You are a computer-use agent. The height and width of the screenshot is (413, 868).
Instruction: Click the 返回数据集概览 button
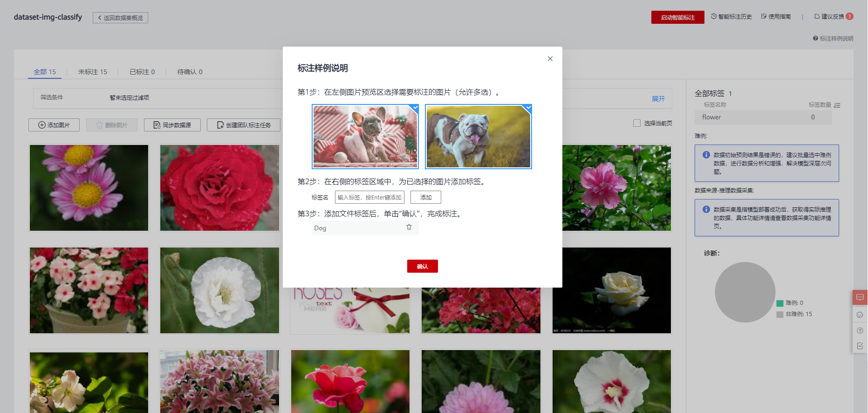coord(120,18)
